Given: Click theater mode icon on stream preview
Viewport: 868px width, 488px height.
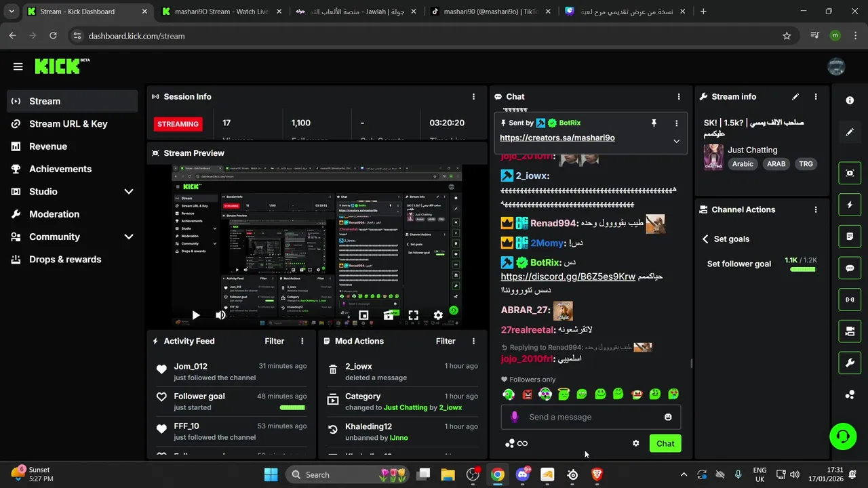Looking at the screenshot, I should coord(389,315).
